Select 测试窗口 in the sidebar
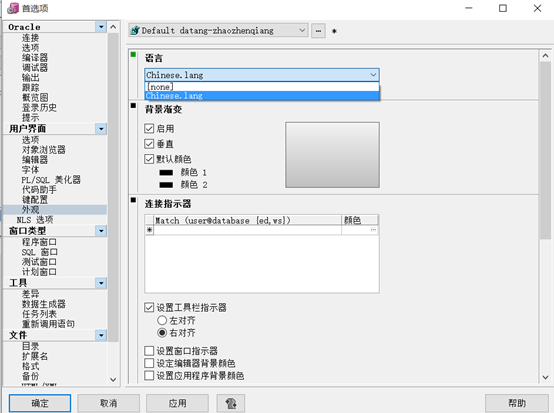The image size is (554, 413). [39, 262]
